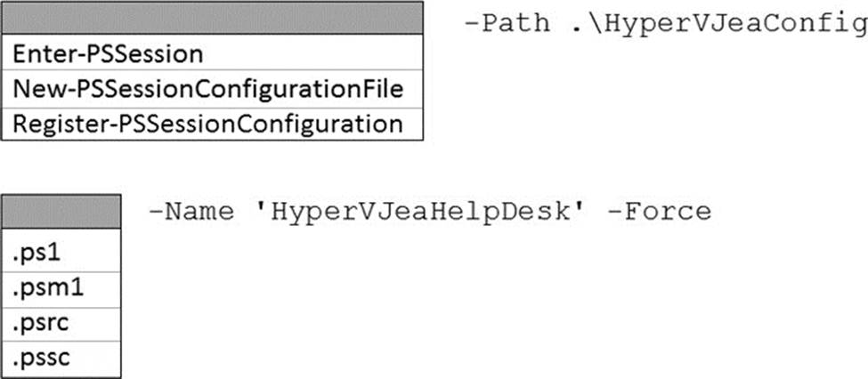Pick Register-PSSessionConfiguration option
The height and width of the screenshot is (379, 868).
[x=207, y=124]
